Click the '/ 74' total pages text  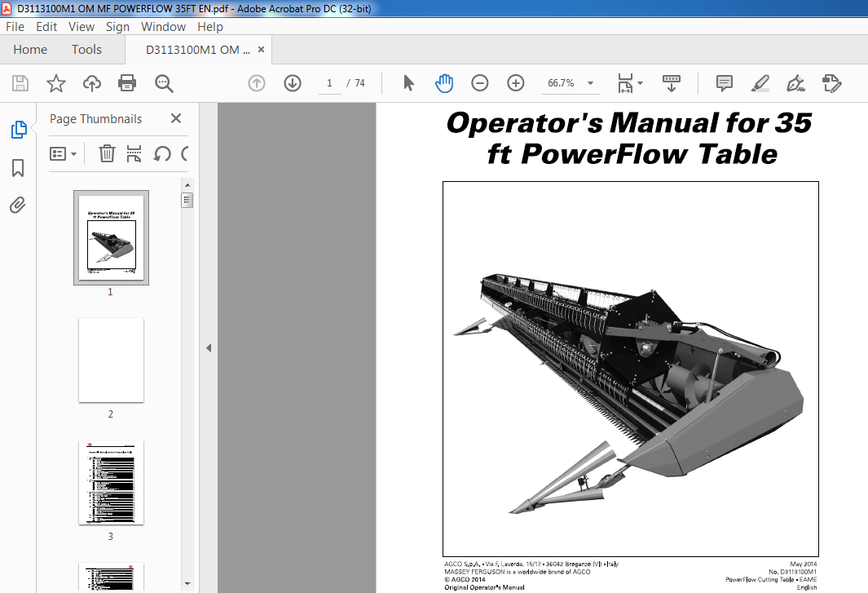[355, 83]
